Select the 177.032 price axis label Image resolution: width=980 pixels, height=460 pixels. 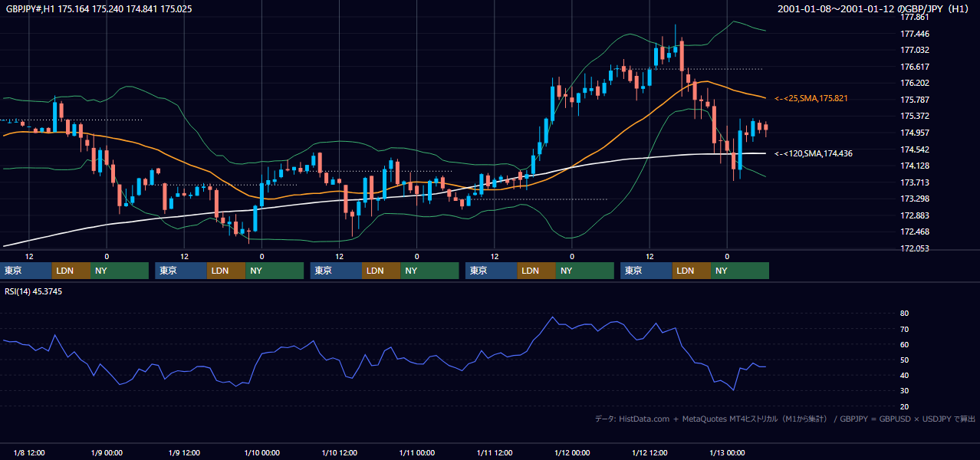coord(914,50)
